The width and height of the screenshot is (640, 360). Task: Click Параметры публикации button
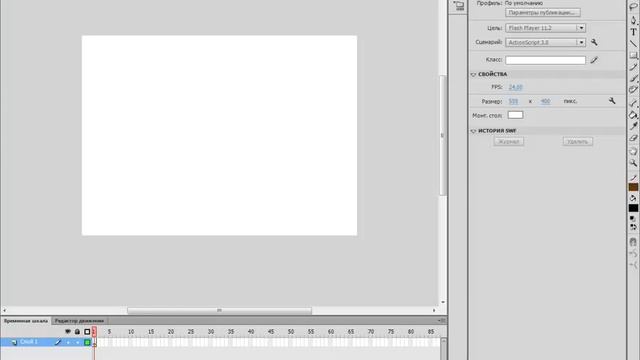(x=542, y=13)
